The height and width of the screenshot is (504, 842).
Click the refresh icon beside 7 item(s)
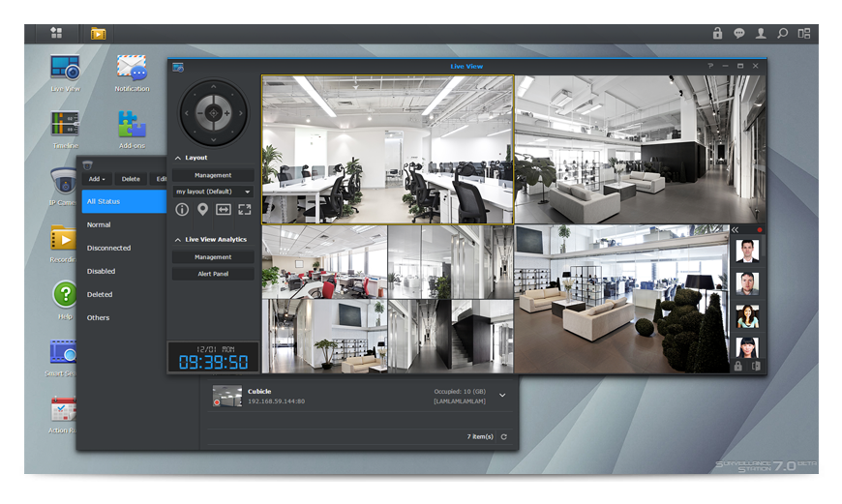click(503, 437)
